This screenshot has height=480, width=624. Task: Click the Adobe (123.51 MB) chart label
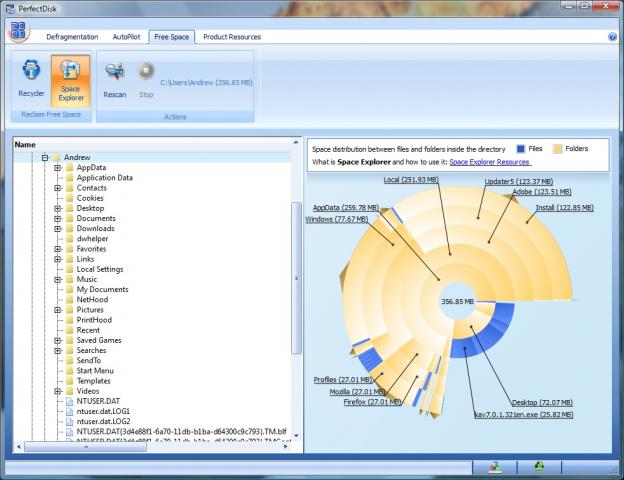542,192
